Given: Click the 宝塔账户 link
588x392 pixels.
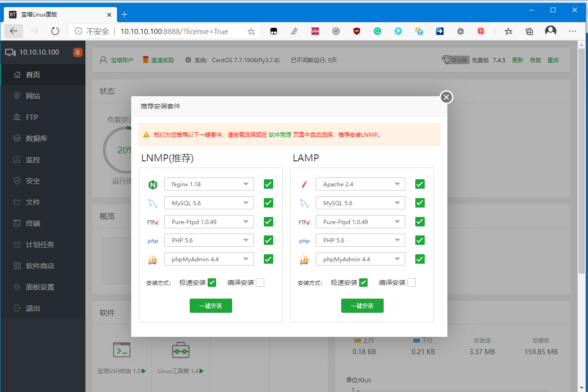Looking at the screenshot, I should (x=122, y=60).
